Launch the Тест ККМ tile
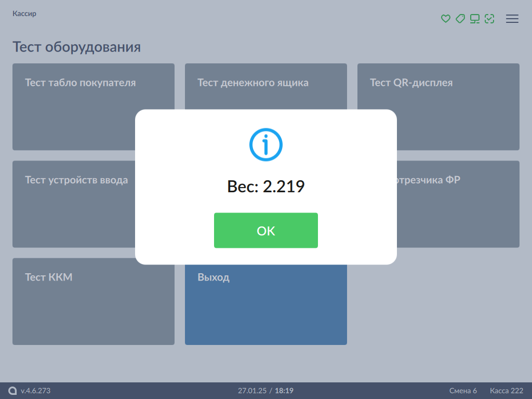The width and height of the screenshot is (532, 399). (x=93, y=301)
